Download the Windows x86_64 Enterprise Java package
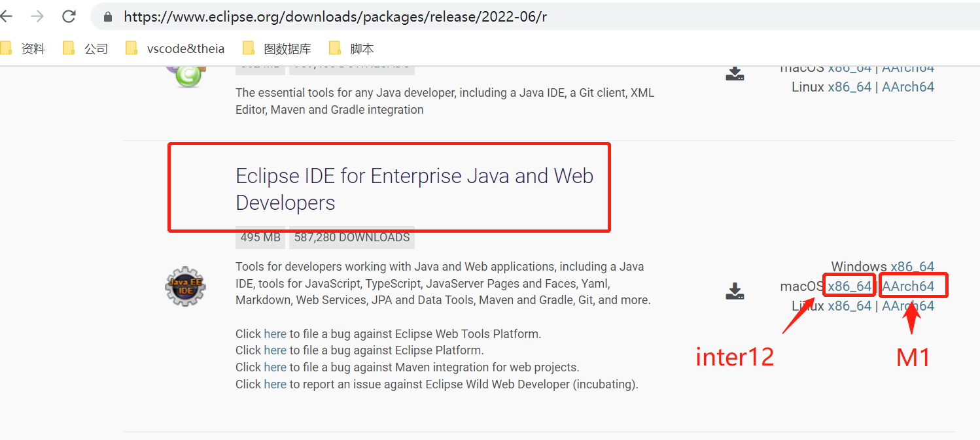This screenshot has height=440, width=980. tap(912, 267)
